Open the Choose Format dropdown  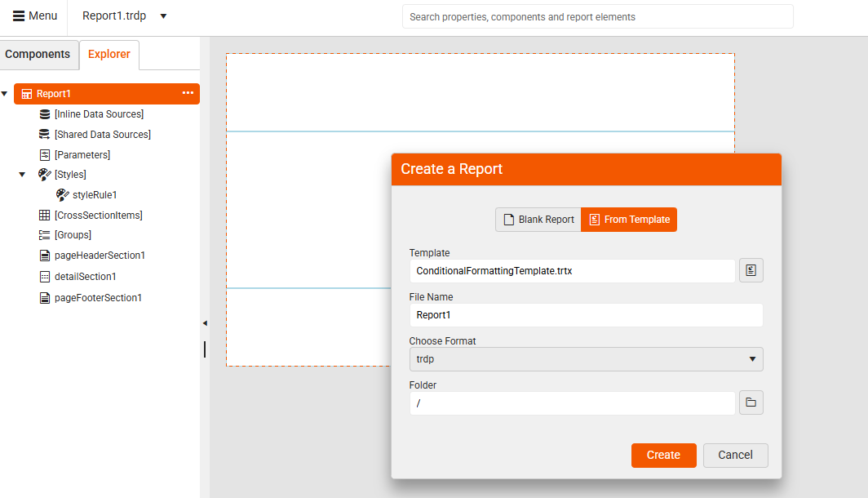point(587,358)
